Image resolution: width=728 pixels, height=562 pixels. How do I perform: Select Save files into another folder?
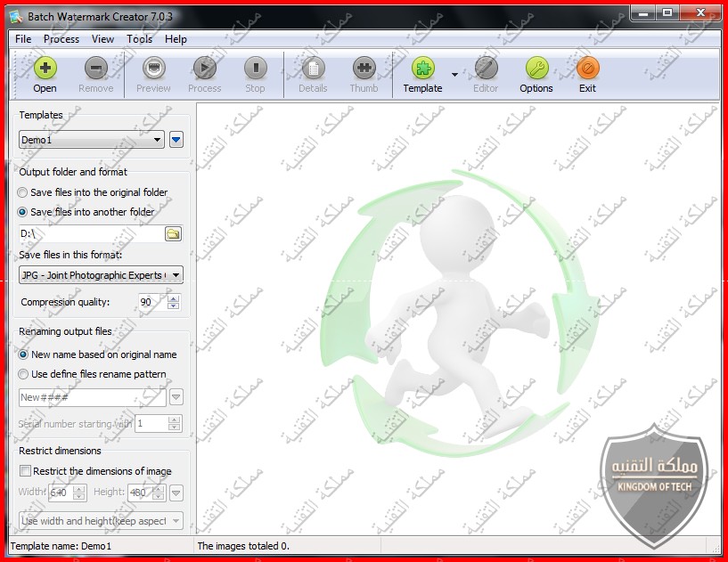[86, 212]
